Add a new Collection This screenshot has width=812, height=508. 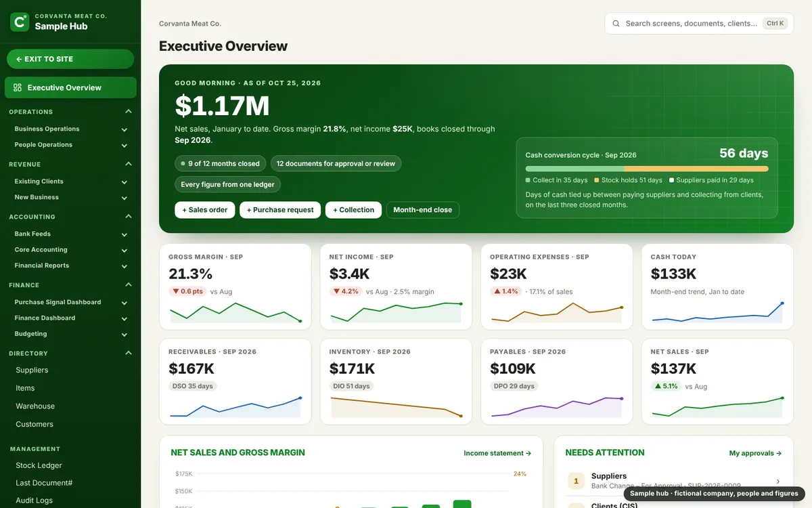pyautogui.click(x=353, y=210)
